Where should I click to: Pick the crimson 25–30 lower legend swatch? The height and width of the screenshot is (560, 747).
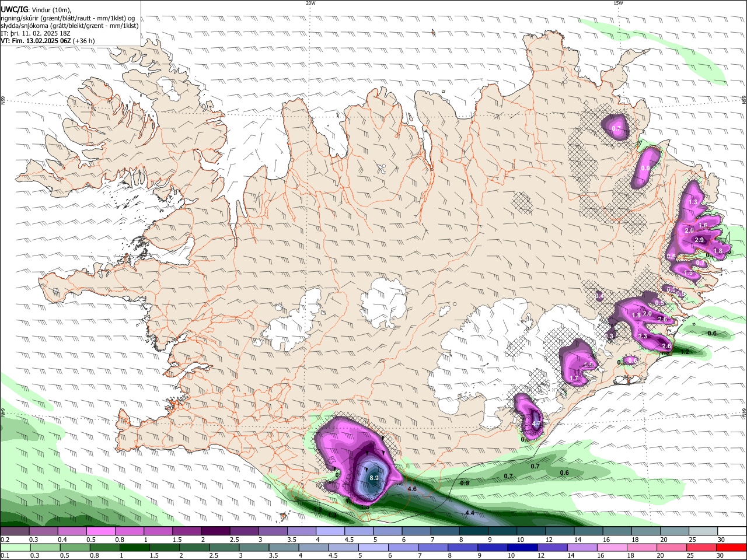(x=701, y=548)
